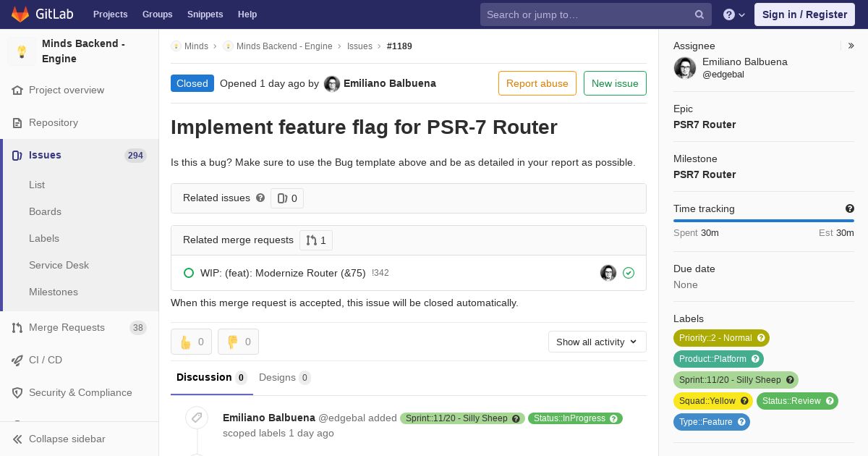Screen dimensions: 868x456
Task: Click the search magnifier icon
Action: coord(699,14)
